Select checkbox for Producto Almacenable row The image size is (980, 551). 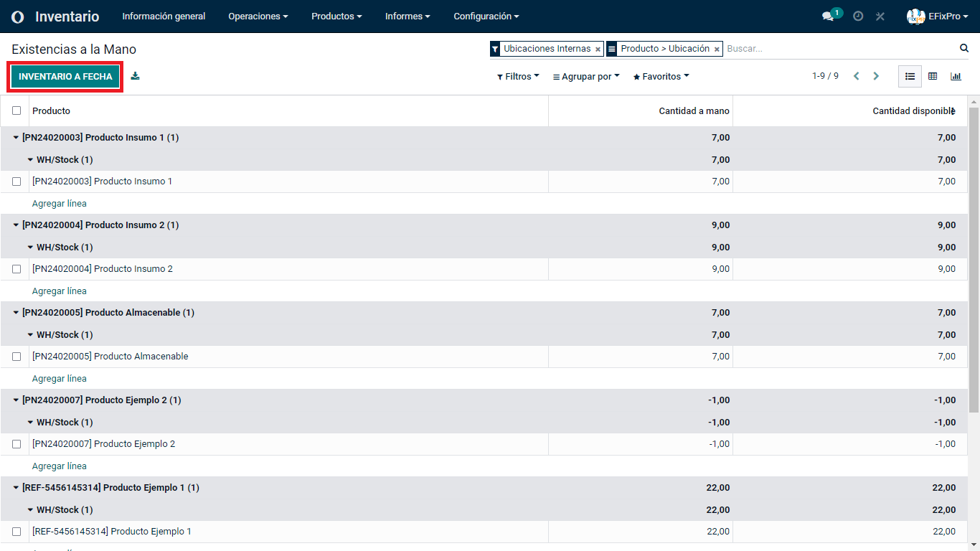tap(17, 357)
